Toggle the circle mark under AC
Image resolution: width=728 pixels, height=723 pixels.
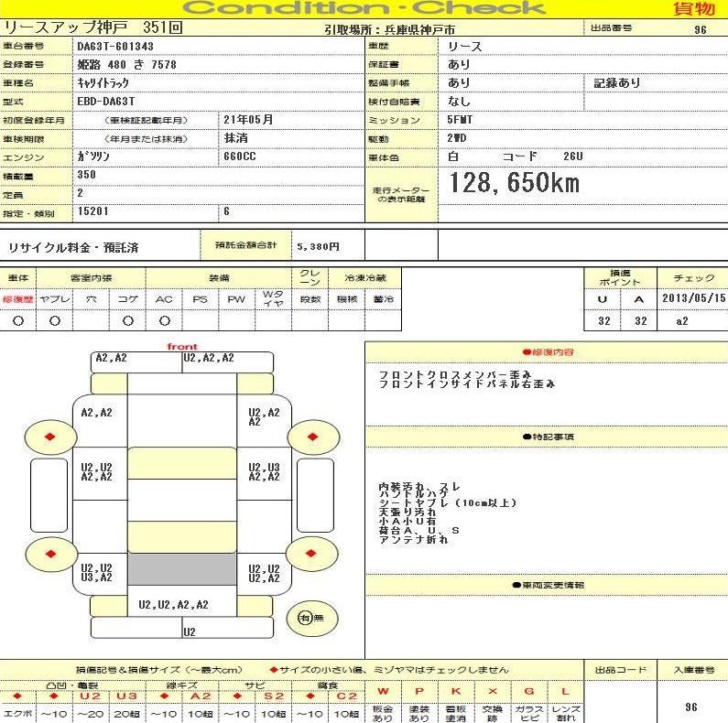tap(164, 320)
